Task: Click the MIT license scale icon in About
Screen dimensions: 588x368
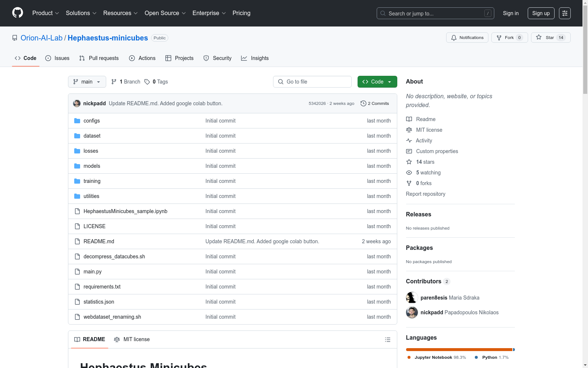Action: pos(409,130)
